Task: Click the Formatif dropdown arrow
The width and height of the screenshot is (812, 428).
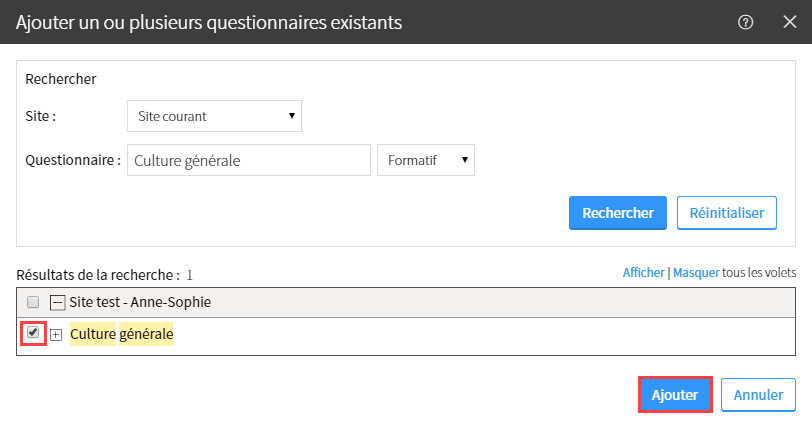Action: (465, 160)
